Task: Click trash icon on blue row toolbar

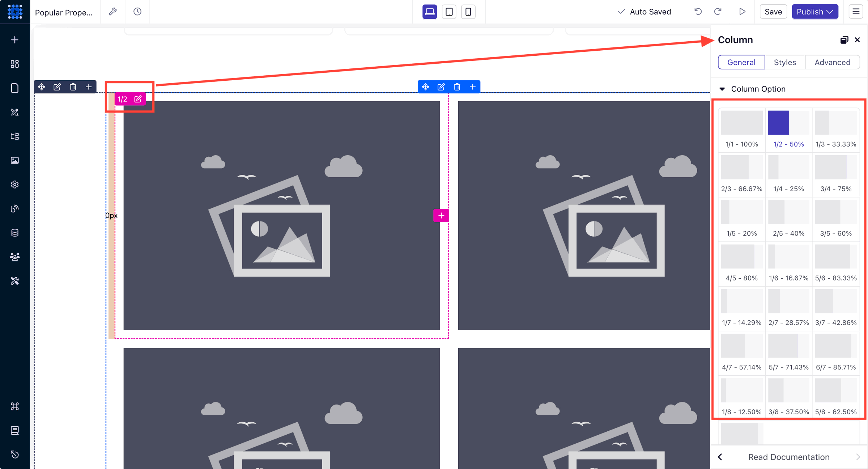Action: (x=457, y=87)
